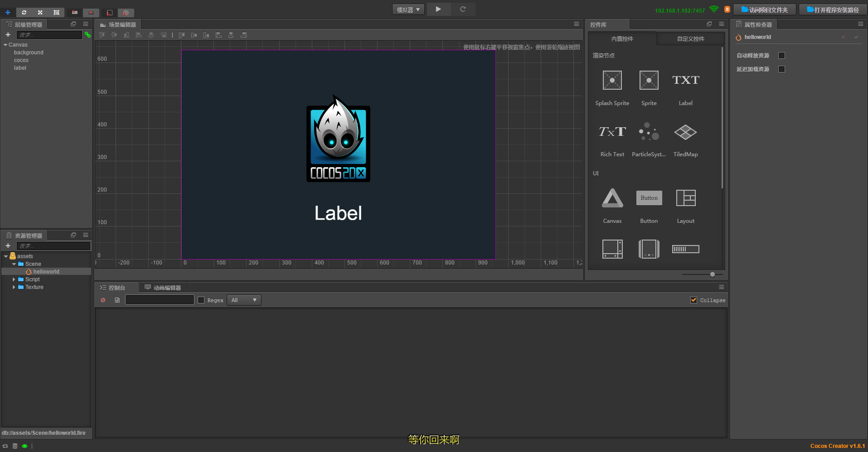
Task: Open the scene editor panel menu
Action: 577,24
